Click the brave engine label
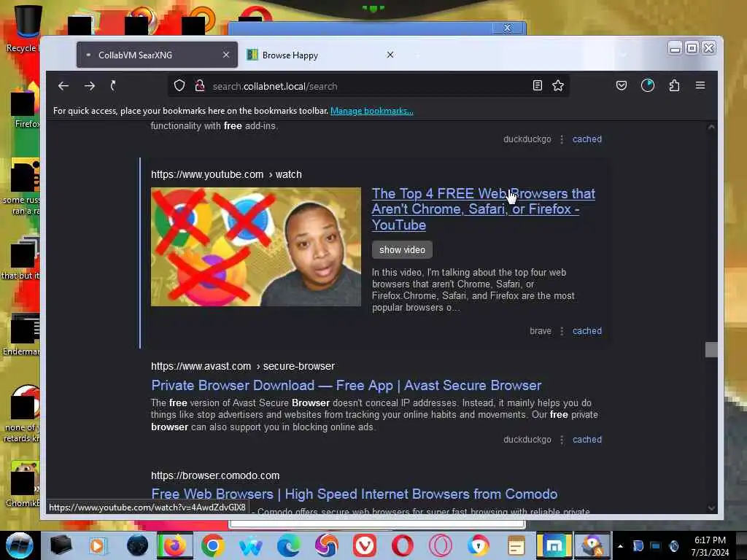Image resolution: width=747 pixels, height=560 pixels. click(x=541, y=331)
